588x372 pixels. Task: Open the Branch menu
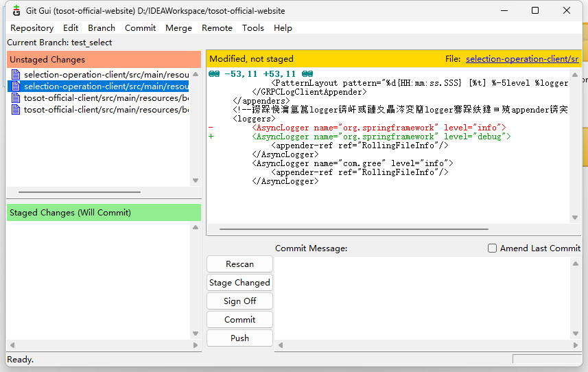(x=102, y=28)
